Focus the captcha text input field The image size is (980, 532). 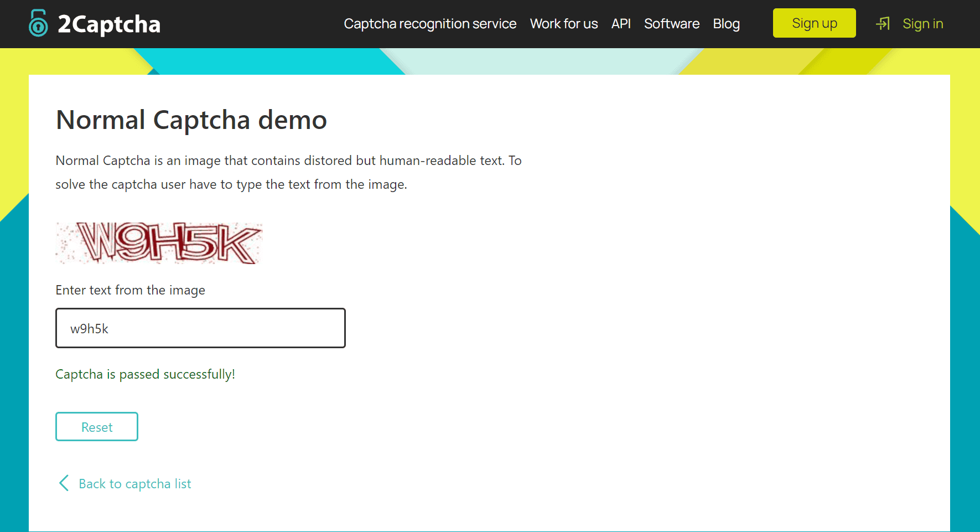(200, 328)
